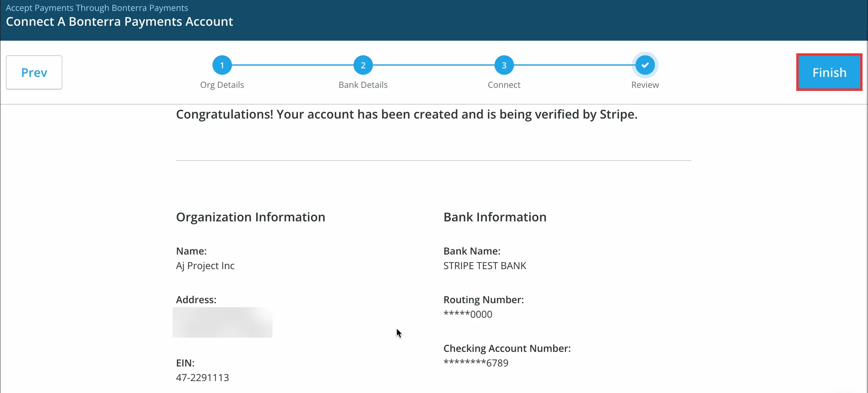The width and height of the screenshot is (868, 393).
Task: Select step 2 Bank Details circle
Action: (x=363, y=65)
